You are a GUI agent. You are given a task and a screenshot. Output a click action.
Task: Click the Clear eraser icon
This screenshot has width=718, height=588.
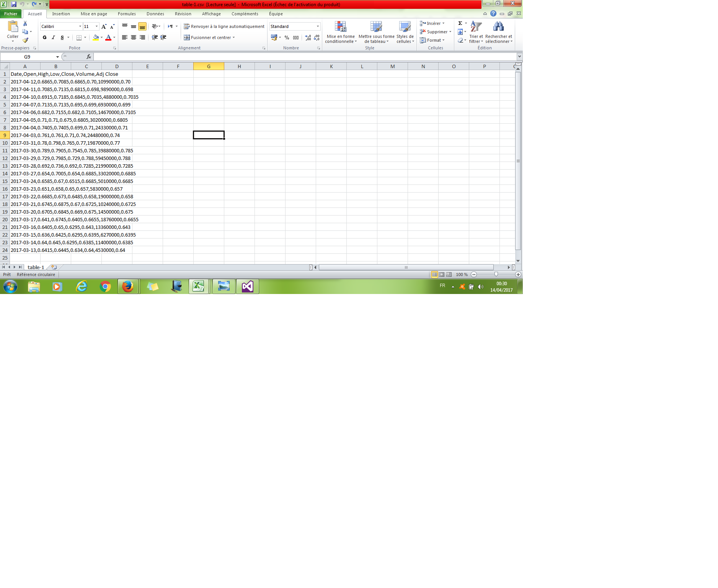coord(460,40)
